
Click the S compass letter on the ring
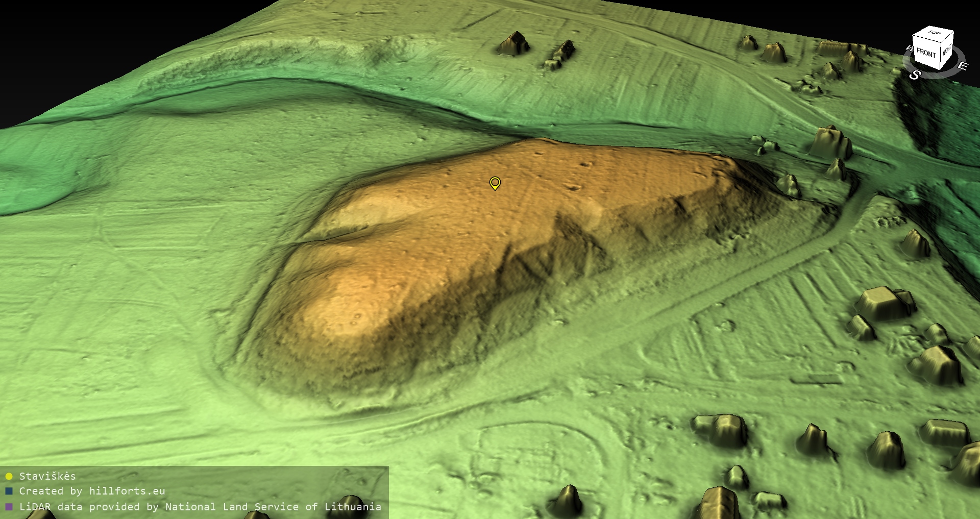915,75
